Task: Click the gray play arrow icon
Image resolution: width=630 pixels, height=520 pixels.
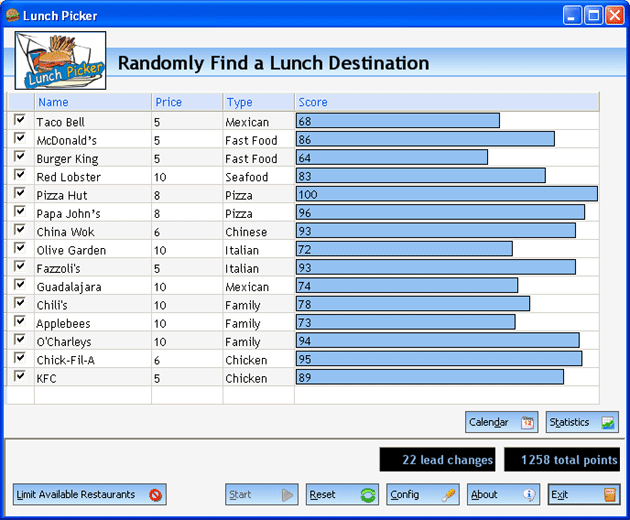Action: 287,495
